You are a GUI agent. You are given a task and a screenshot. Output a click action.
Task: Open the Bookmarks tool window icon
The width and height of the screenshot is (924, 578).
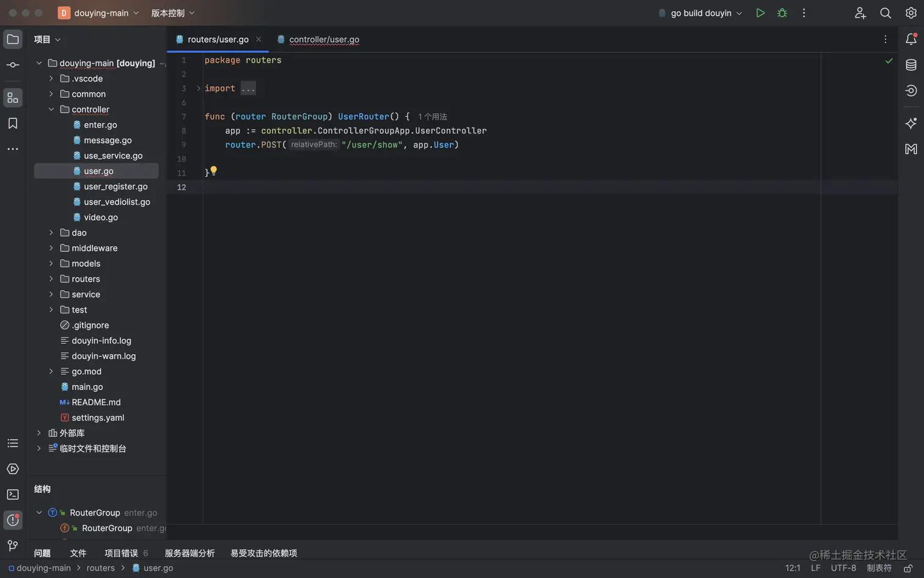pos(13,124)
